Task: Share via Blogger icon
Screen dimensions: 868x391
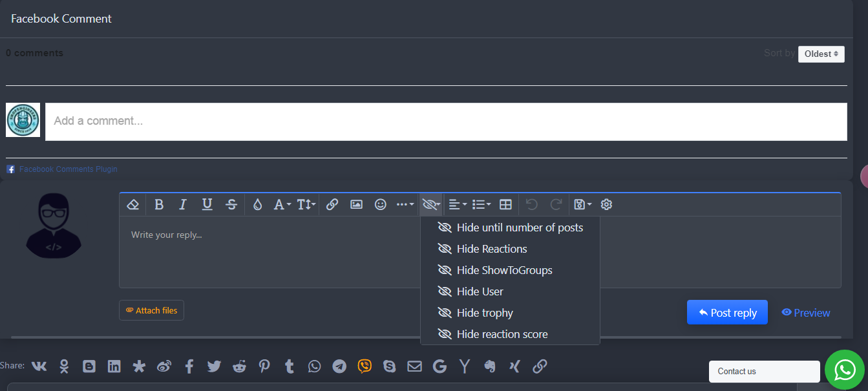Action: click(x=89, y=366)
